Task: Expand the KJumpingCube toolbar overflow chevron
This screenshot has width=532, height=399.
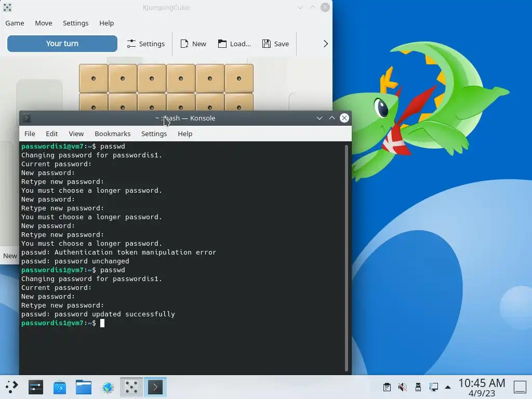Action: point(325,44)
